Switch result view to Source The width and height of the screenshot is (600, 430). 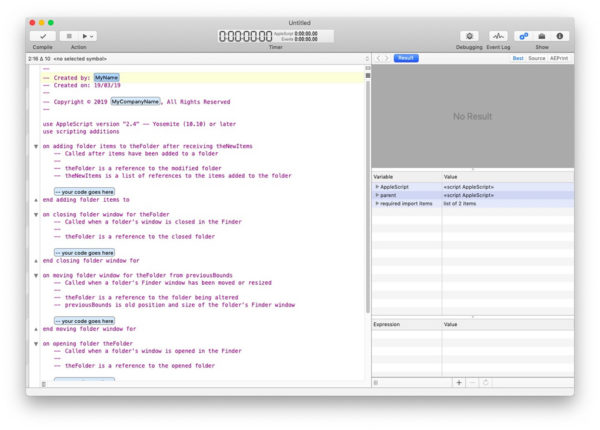536,58
